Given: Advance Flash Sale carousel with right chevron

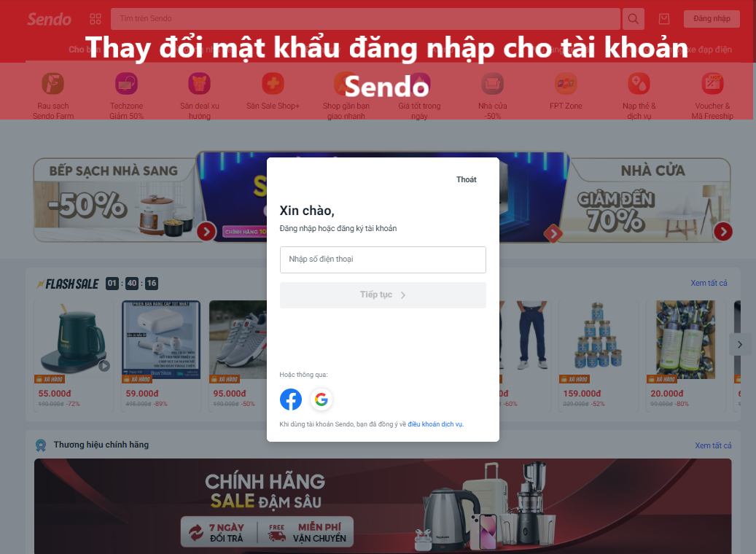Looking at the screenshot, I should click(740, 344).
